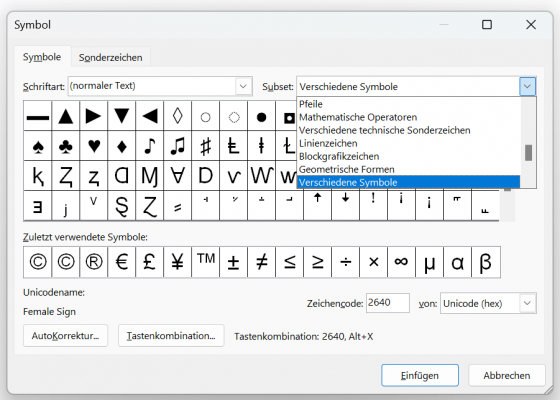Pick the not-equal sign in recents
Image resolution: width=560 pixels, height=400 pixels.
(x=261, y=262)
